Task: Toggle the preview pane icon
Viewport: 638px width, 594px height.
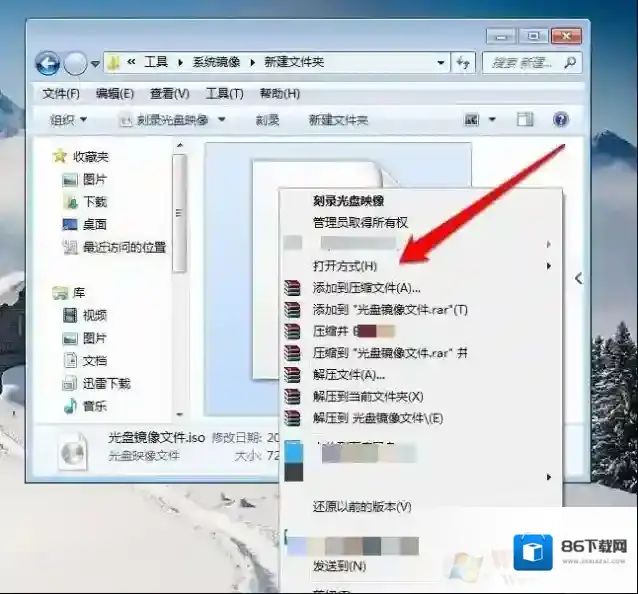Action: pos(525,120)
